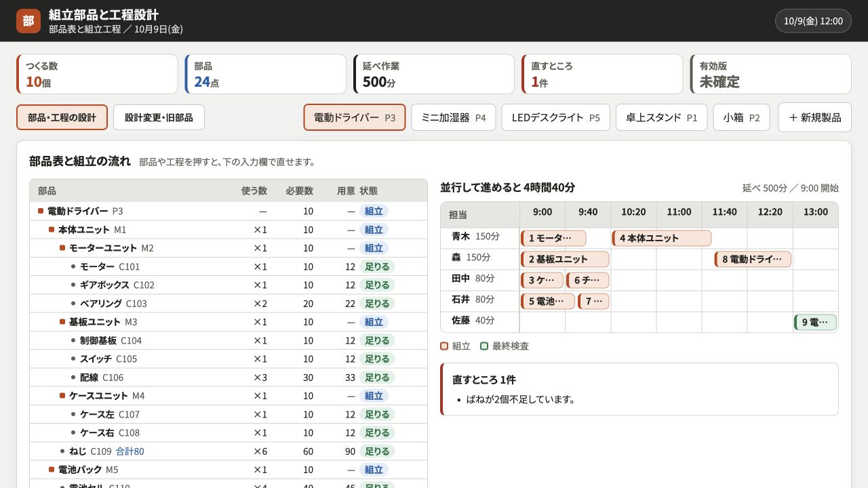The height and width of the screenshot is (488, 868).
Task: Click task 2 基板ユニット in 森 row
Action: (565, 259)
